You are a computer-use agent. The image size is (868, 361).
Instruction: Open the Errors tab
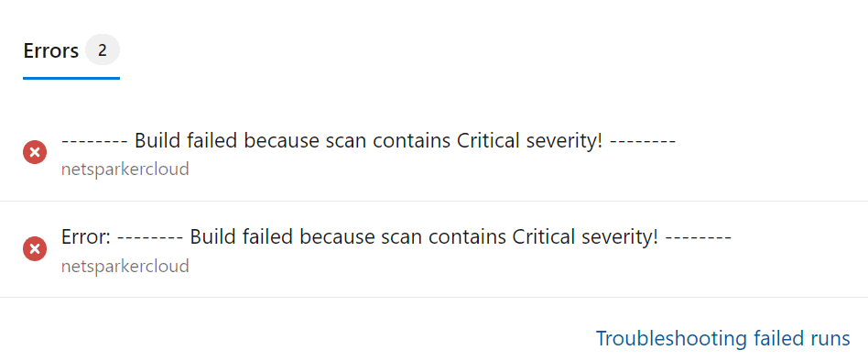pos(71,51)
